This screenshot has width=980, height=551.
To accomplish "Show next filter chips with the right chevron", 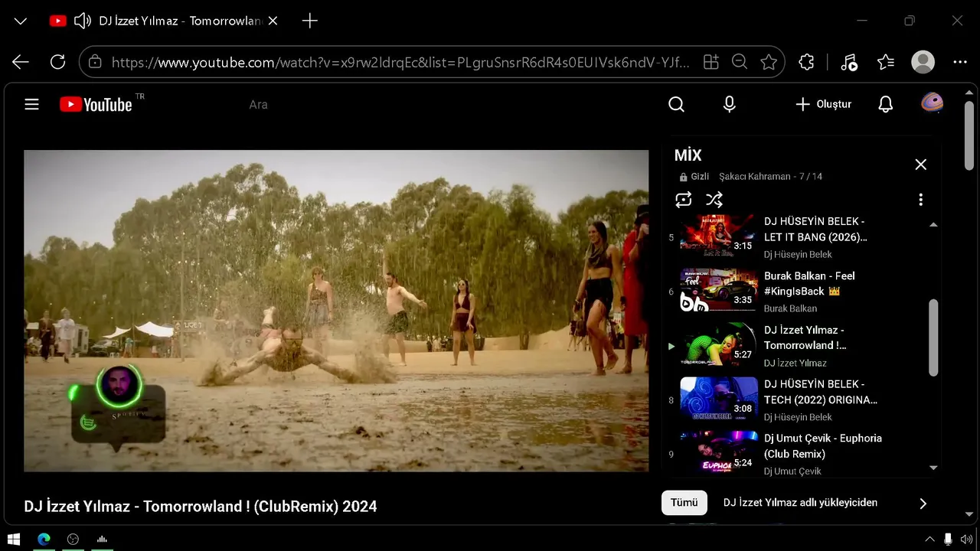I will point(923,503).
